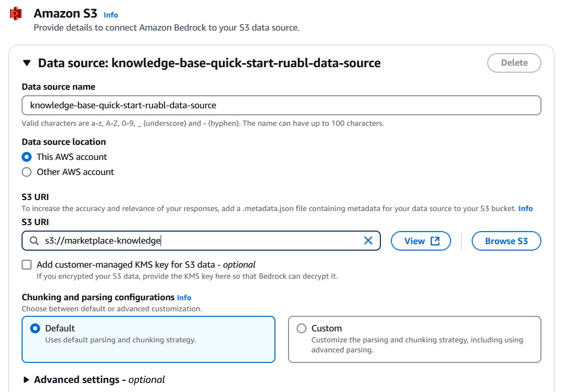Click the 'Valid characters are a-z' hint text
Image resolution: width=566 pixels, height=392 pixels.
(203, 123)
